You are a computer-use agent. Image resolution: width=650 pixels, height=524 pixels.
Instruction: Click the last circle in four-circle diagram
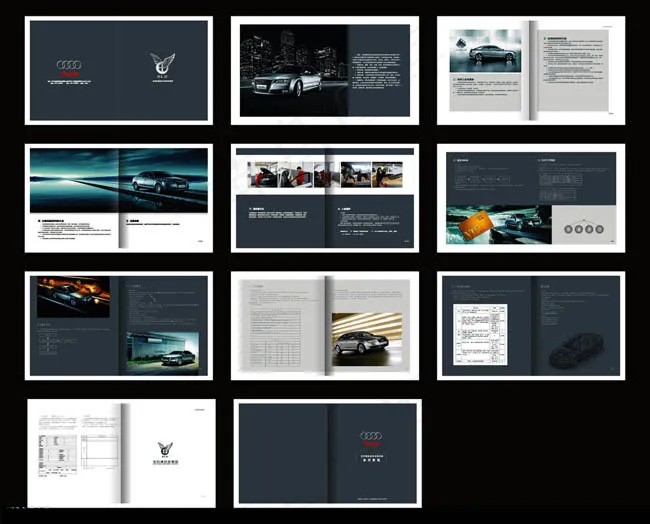pos(600,229)
